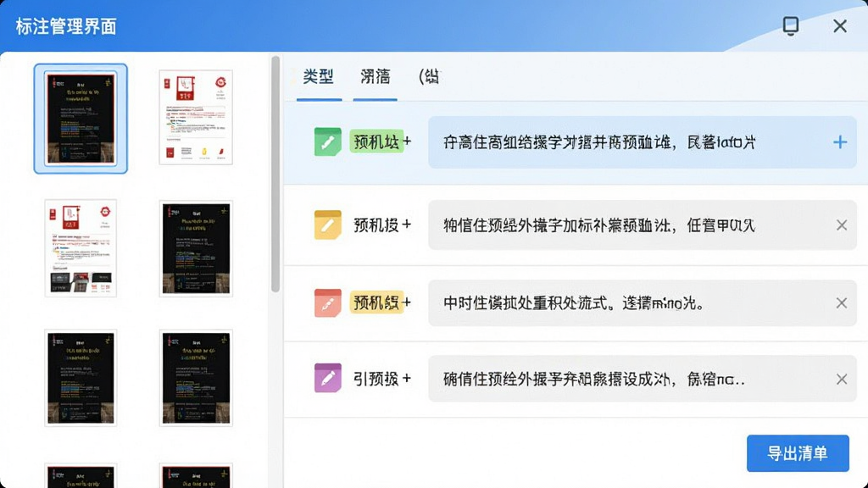
Task: Click the 标注管理界面 title text
Action: (x=66, y=26)
